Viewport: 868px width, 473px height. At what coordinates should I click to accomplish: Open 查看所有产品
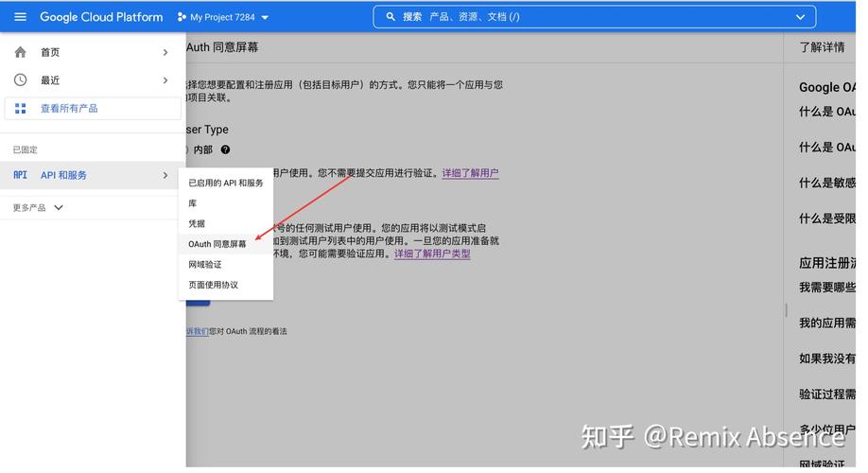coord(93,109)
